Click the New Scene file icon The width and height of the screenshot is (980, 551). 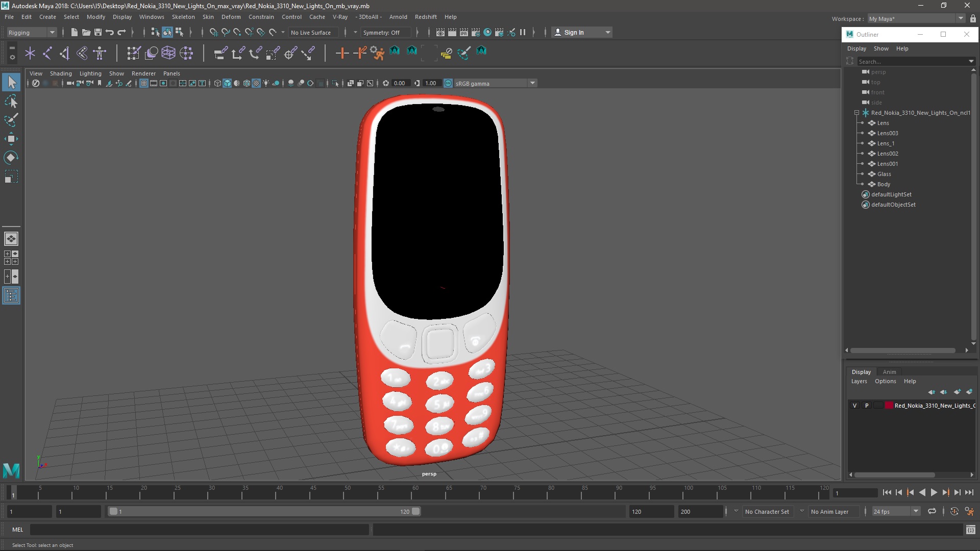(x=74, y=32)
